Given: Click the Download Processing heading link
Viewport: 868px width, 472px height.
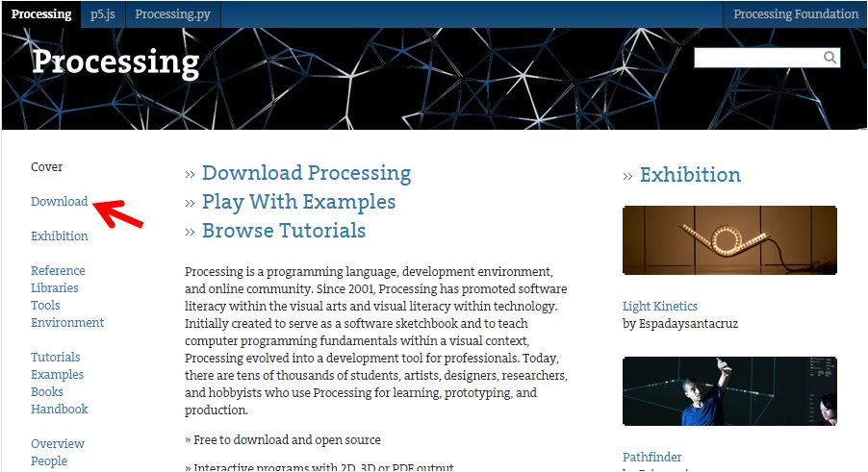Looking at the screenshot, I should (x=306, y=173).
